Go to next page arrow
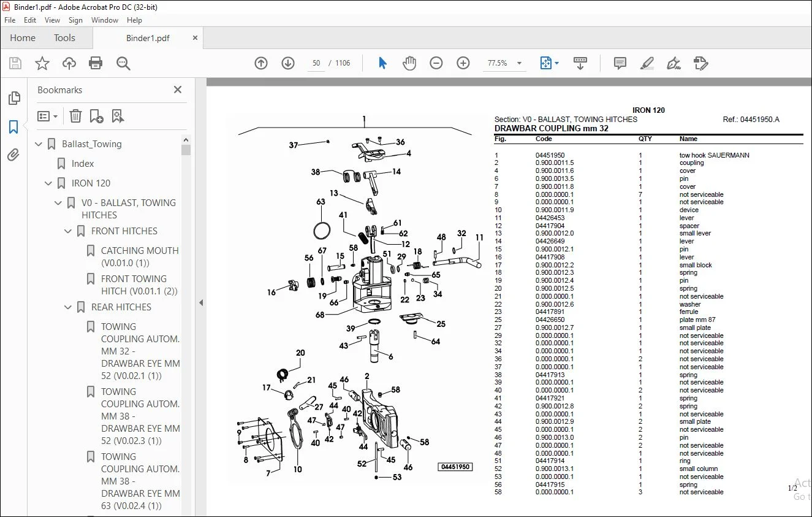The height and width of the screenshot is (517, 812). [288, 63]
